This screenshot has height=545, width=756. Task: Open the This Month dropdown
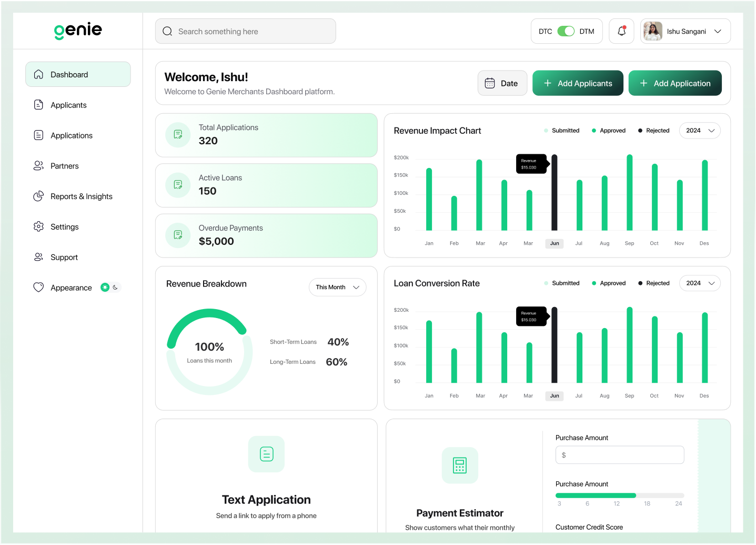(337, 287)
